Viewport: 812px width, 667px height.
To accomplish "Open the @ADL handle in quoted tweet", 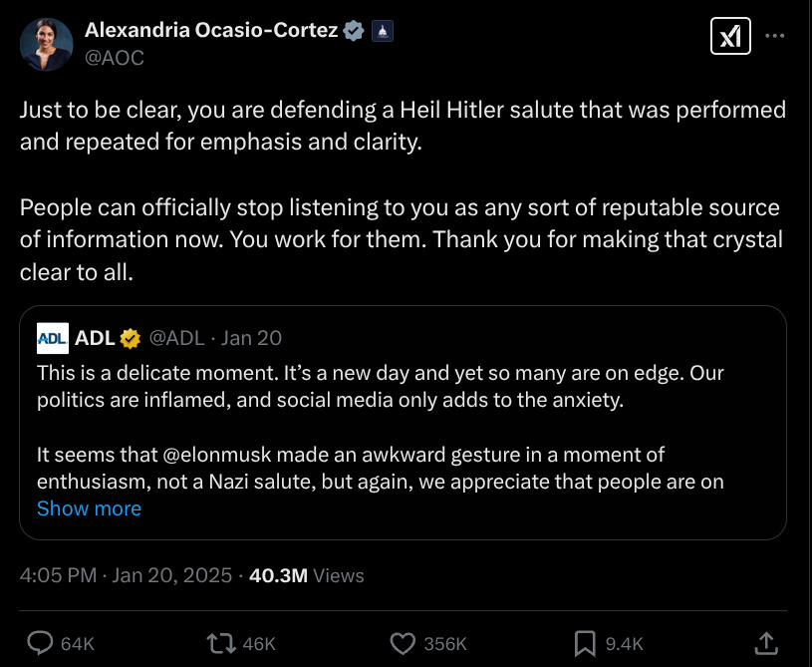I will 176,338.
